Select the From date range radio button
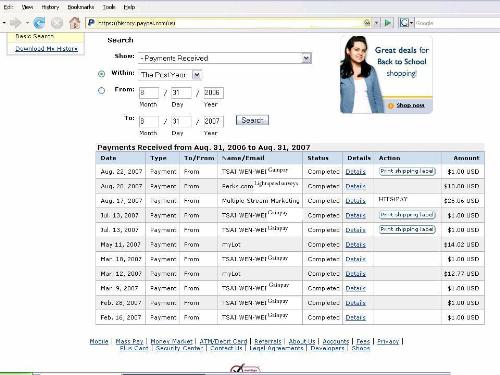This screenshot has width=500, height=375. click(101, 90)
